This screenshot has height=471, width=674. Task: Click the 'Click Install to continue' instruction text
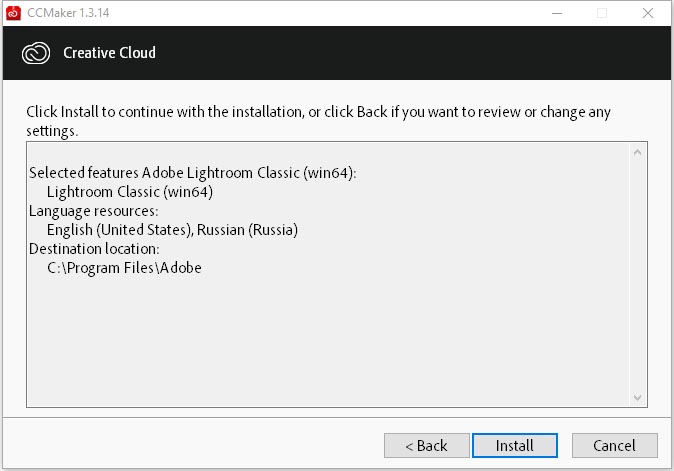click(x=318, y=121)
